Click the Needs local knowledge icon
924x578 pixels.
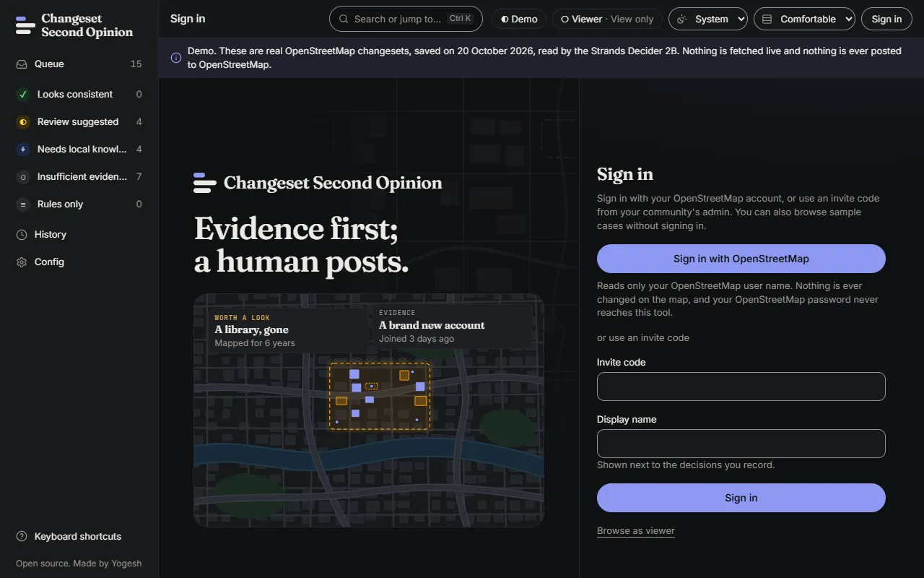click(x=23, y=150)
